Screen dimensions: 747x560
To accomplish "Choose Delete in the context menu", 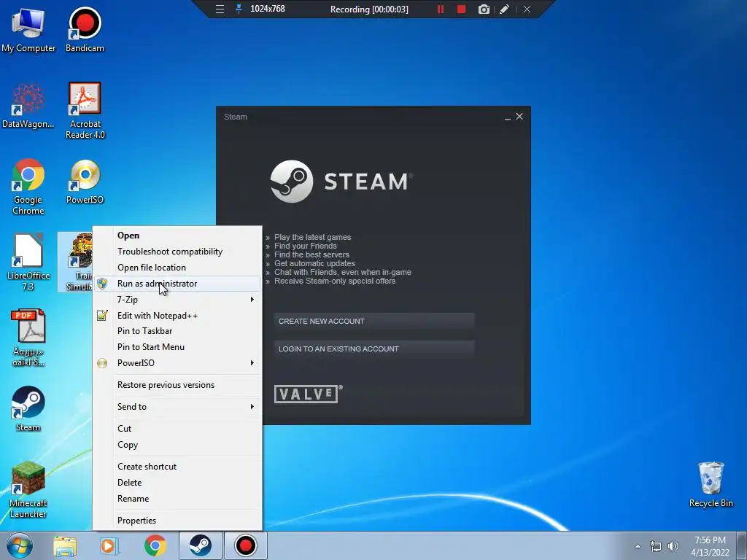I will pos(177,483).
